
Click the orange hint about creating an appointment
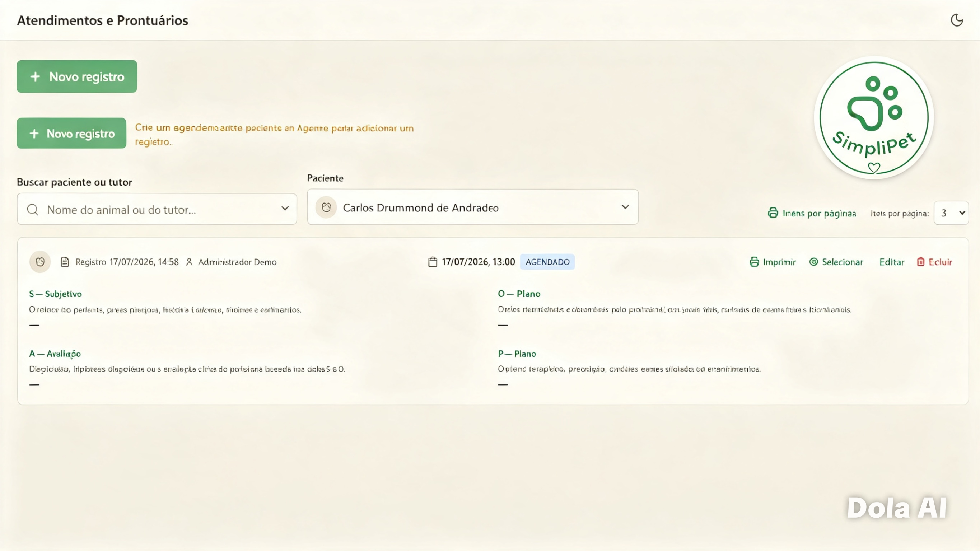pyautogui.click(x=274, y=134)
